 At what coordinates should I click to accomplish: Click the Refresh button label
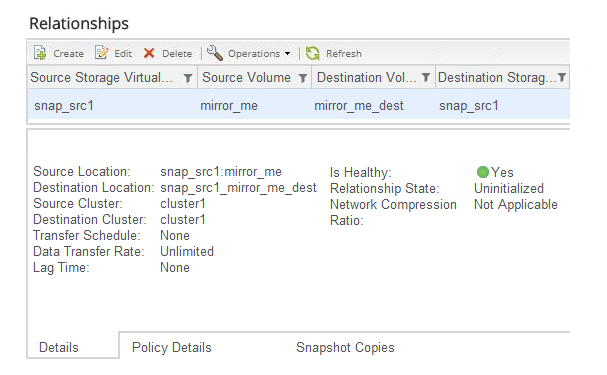point(344,53)
